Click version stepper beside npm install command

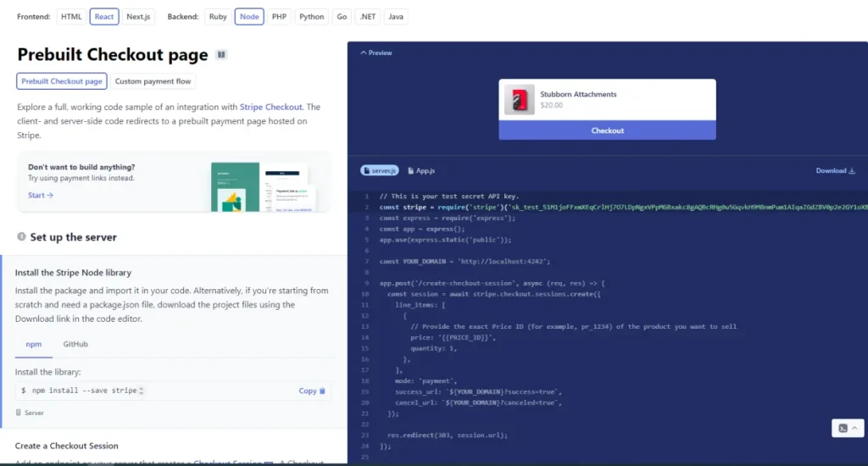142,391
